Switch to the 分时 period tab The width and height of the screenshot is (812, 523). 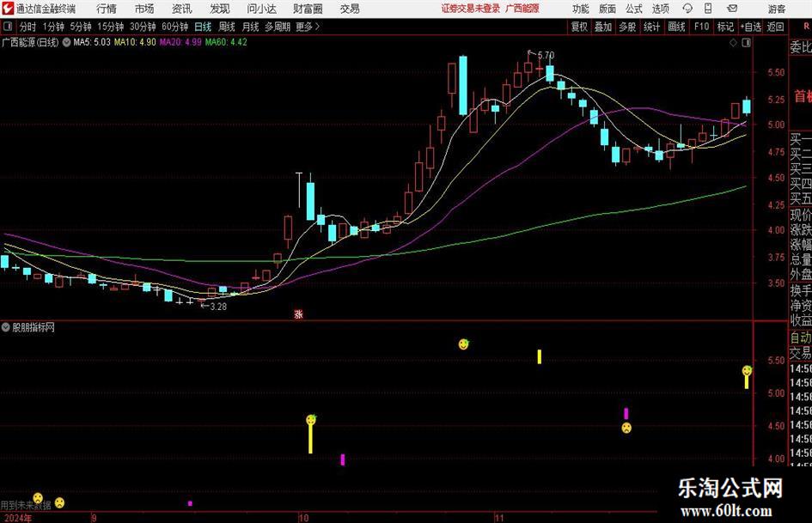pyautogui.click(x=27, y=27)
